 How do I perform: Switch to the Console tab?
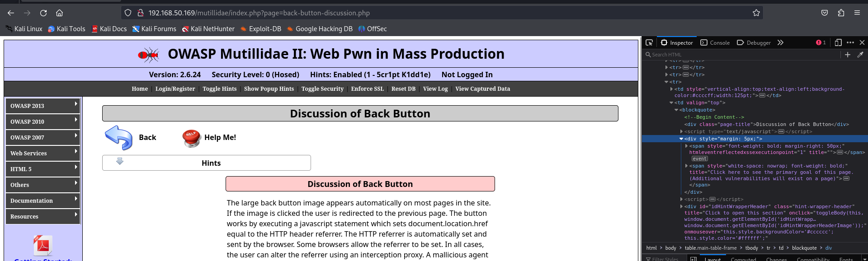715,42
